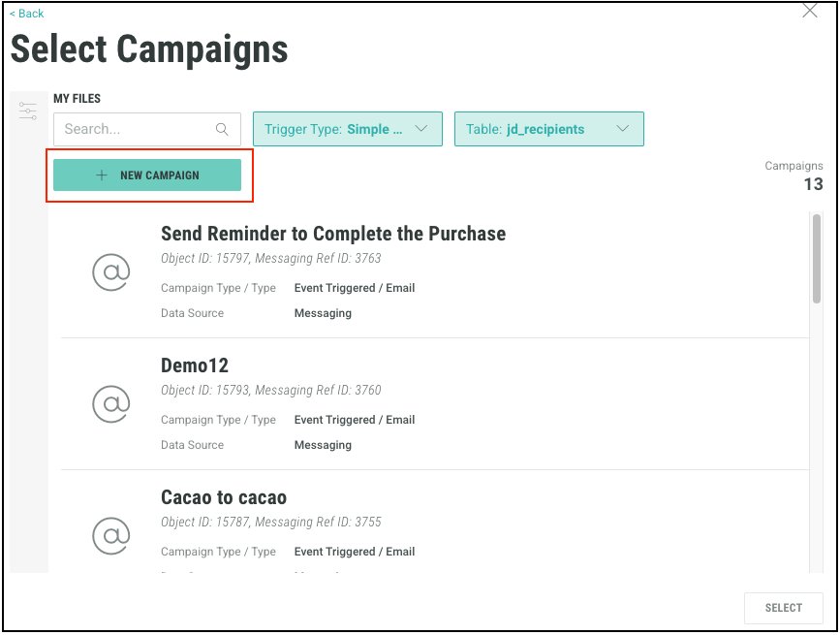Click the email icon for Demo12 campaign
Screen dimensions: 840x635
(x=111, y=404)
